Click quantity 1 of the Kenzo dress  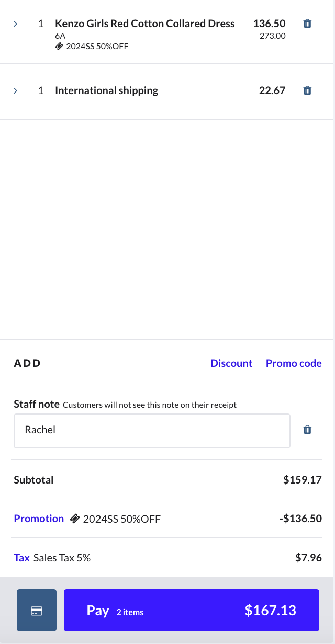[x=41, y=24]
